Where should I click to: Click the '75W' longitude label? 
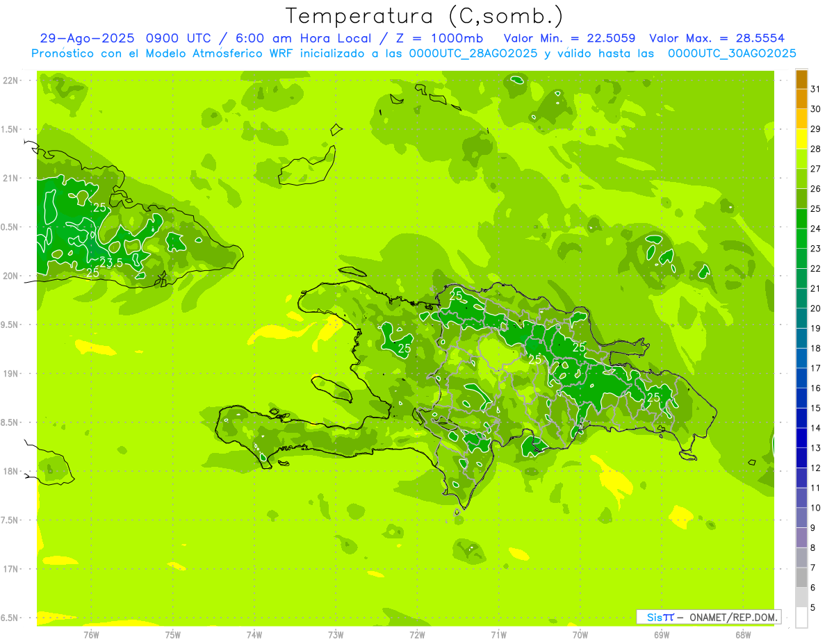(172, 635)
